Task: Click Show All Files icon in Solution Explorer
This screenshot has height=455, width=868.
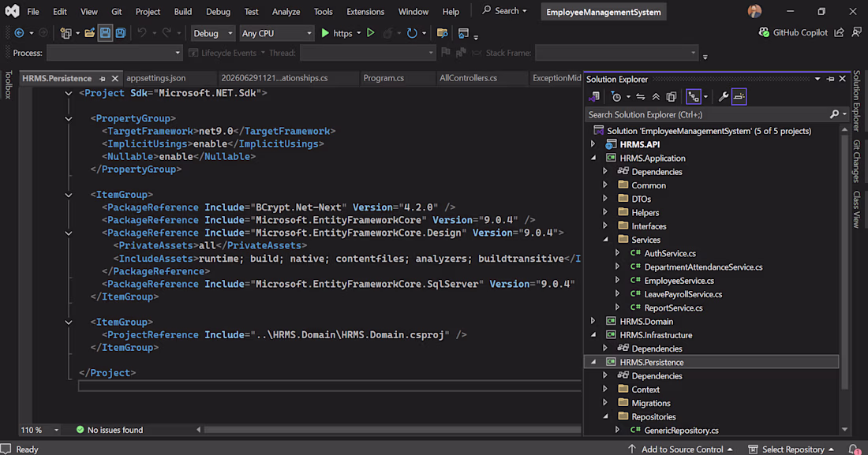Action: coord(672,97)
